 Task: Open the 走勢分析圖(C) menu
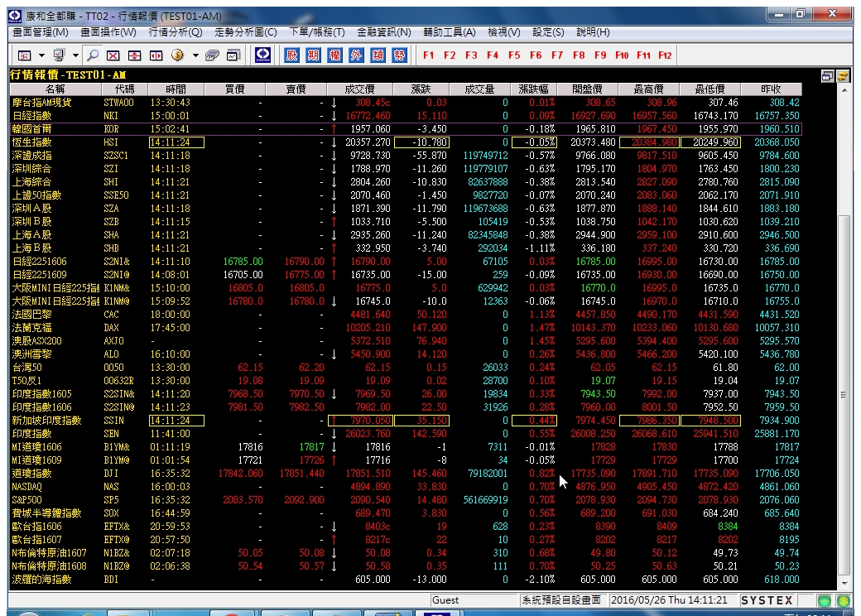tap(245, 32)
